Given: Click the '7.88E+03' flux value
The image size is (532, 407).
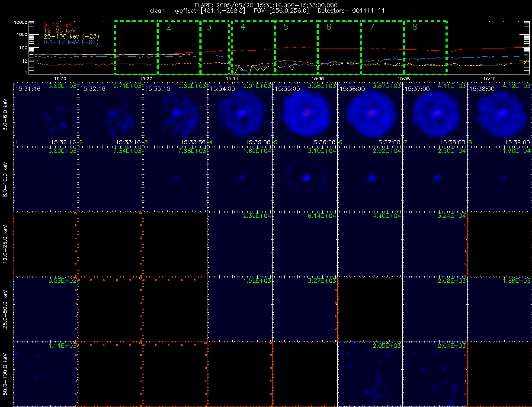Looking at the screenshot, I should tap(192, 151).
